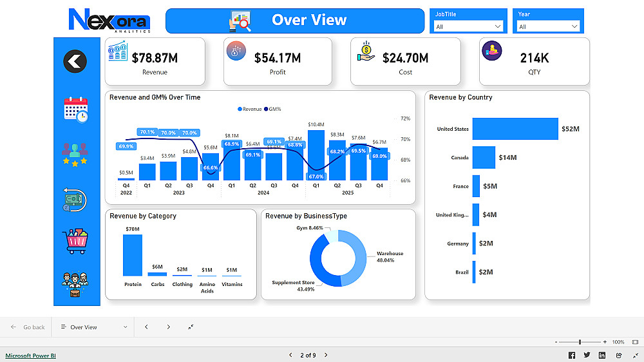The image size is (644, 362).
Task: Click the Go back button
Action: click(x=28, y=327)
